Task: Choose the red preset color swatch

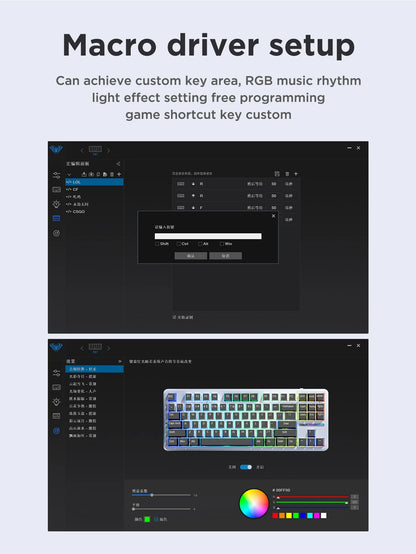Action: tap(275, 516)
